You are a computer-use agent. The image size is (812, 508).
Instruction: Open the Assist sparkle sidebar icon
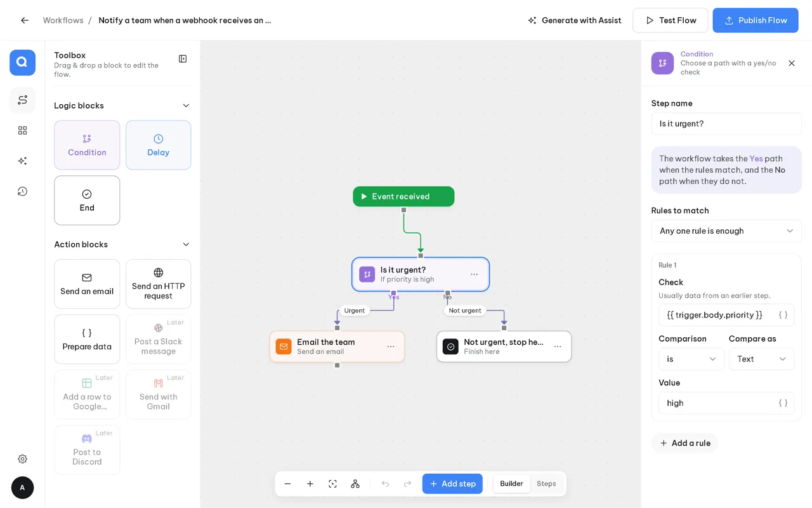[23, 161]
